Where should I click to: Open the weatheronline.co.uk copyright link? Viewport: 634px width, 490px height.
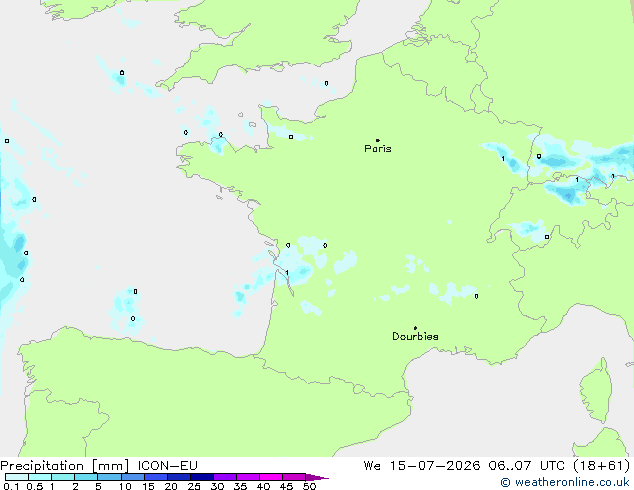point(565,482)
